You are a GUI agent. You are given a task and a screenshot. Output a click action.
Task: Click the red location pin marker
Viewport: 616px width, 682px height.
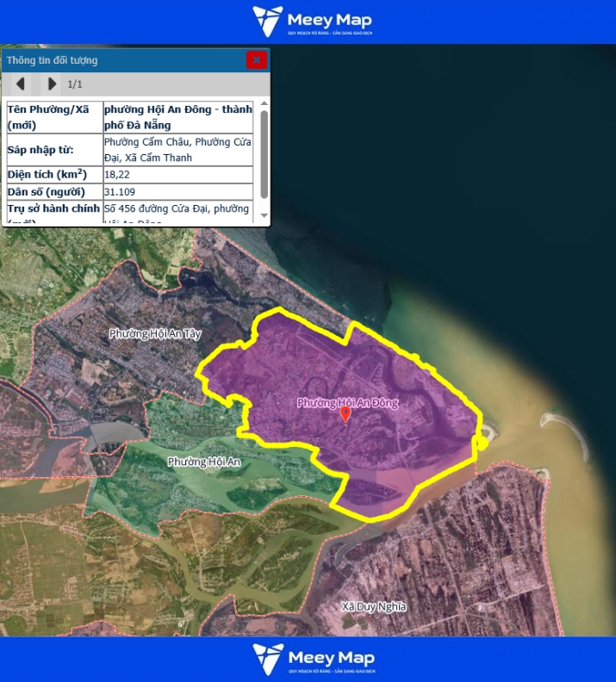[x=346, y=415]
